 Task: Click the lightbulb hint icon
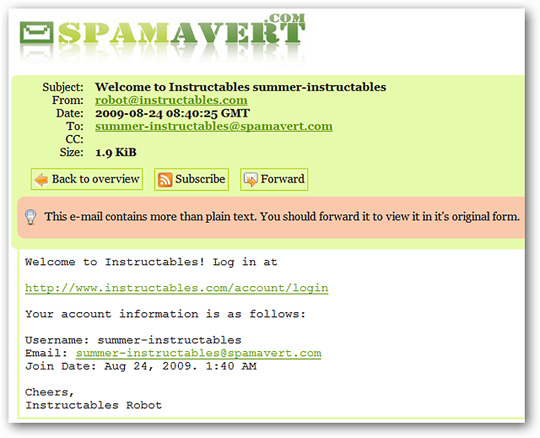point(31,217)
